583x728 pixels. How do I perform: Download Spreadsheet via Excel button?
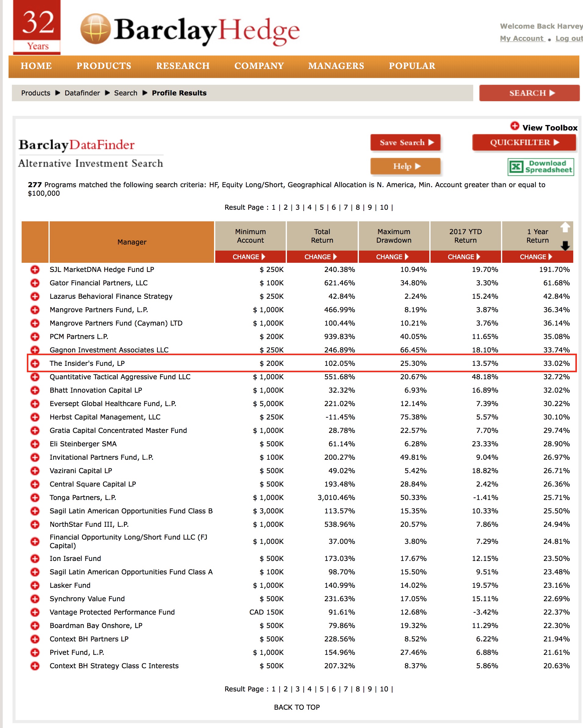(540, 166)
